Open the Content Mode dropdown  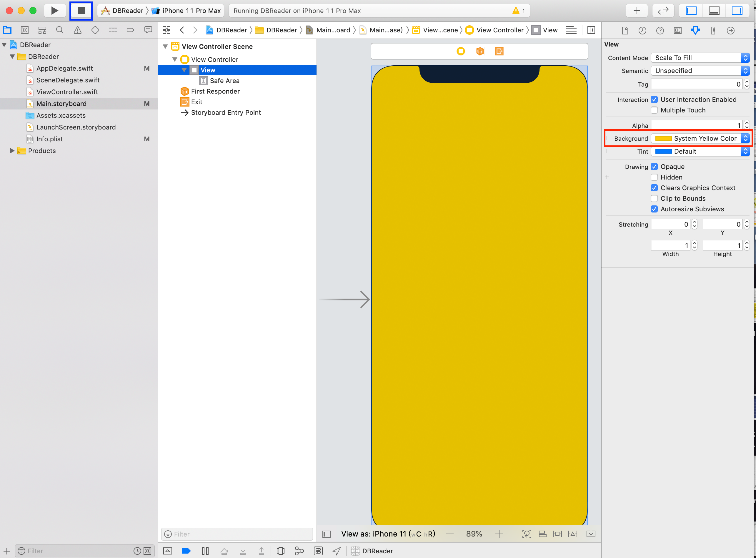pos(700,58)
